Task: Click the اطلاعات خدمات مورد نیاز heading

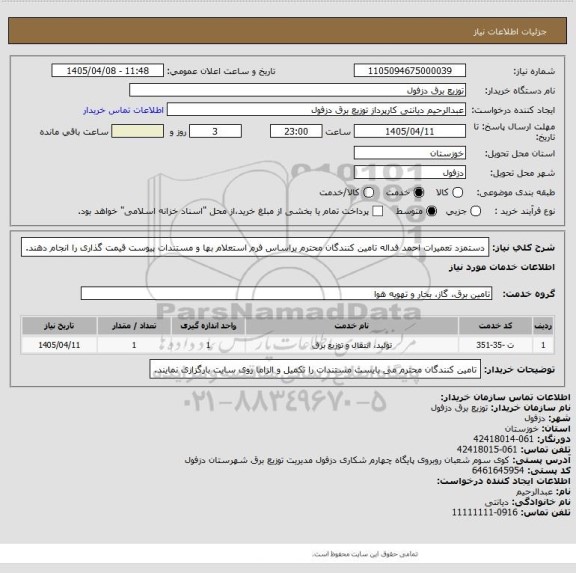Action: click(x=502, y=267)
